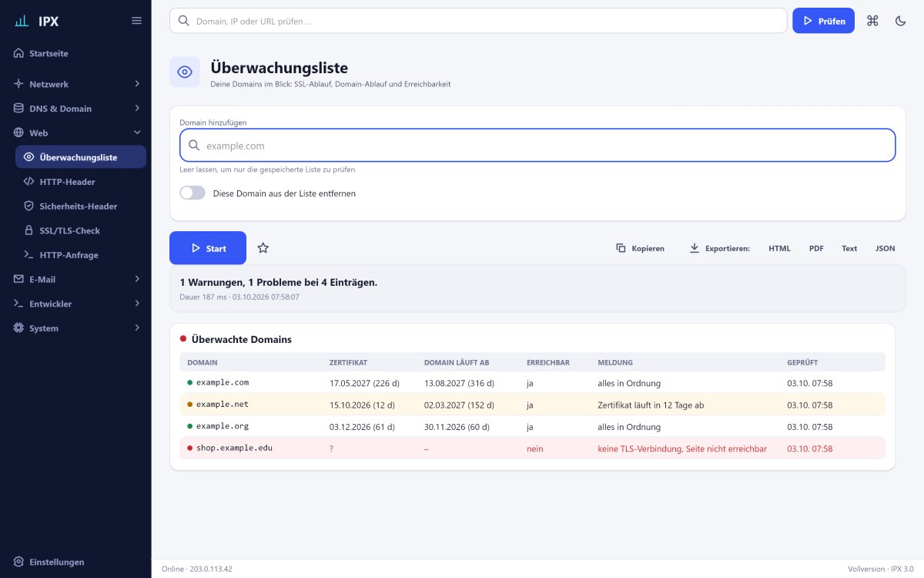Click the magnifier icon in domain field
924x578 pixels.
[x=194, y=146]
